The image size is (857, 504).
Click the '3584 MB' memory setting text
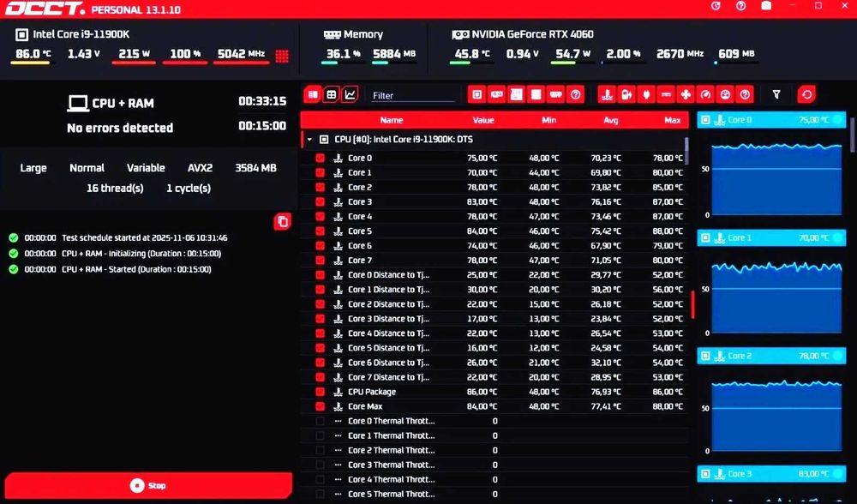click(x=255, y=168)
